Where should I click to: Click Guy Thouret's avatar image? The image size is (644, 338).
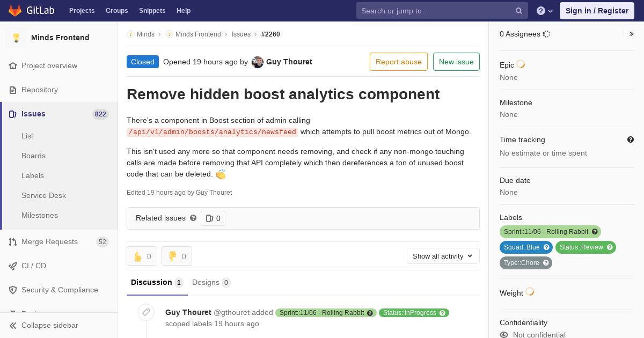tap(258, 62)
